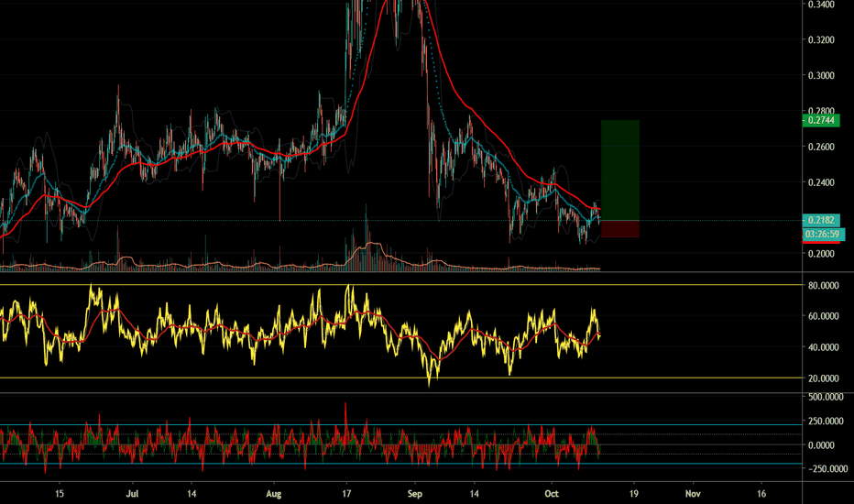Click the Jul label on time axis
The height and width of the screenshot is (504, 854).
click(132, 494)
